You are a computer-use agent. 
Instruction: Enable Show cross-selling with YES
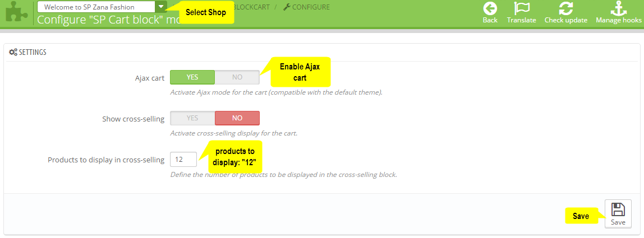point(192,118)
